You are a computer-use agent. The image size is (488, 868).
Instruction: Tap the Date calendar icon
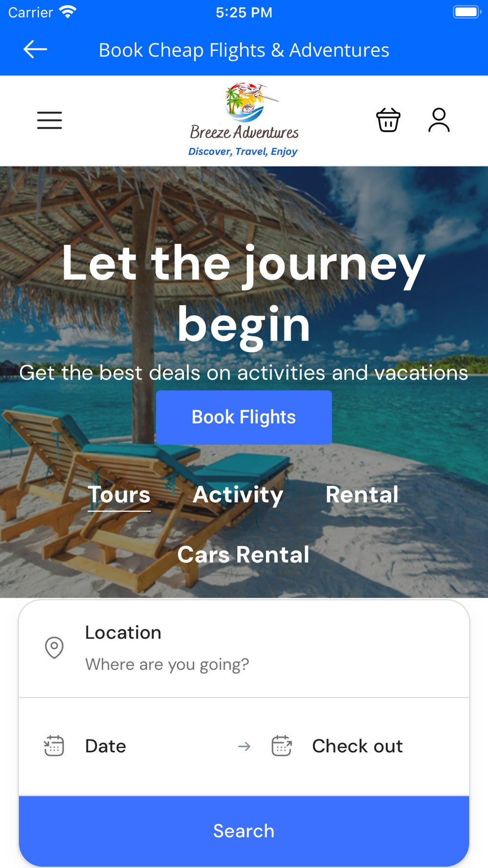tap(54, 746)
